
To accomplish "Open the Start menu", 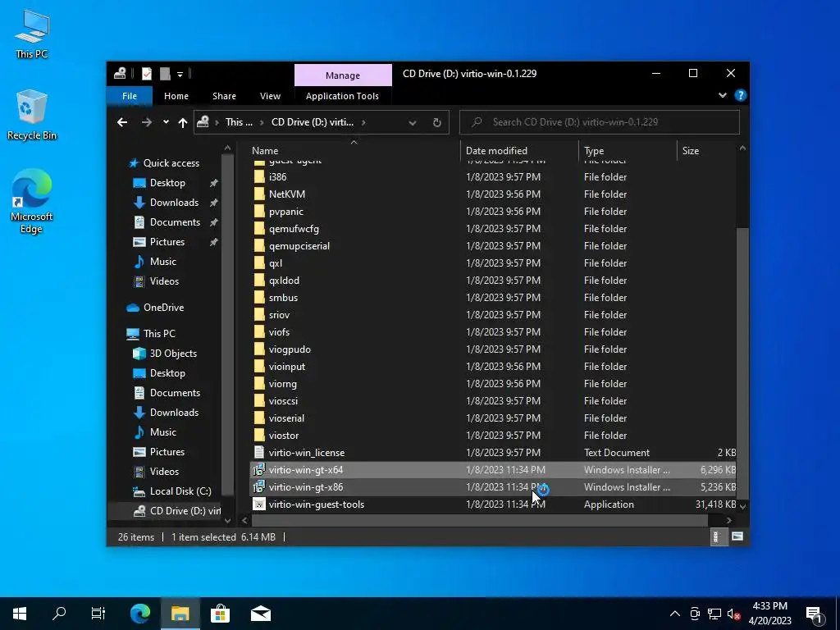I will pyautogui.click(x=20, y=614).
